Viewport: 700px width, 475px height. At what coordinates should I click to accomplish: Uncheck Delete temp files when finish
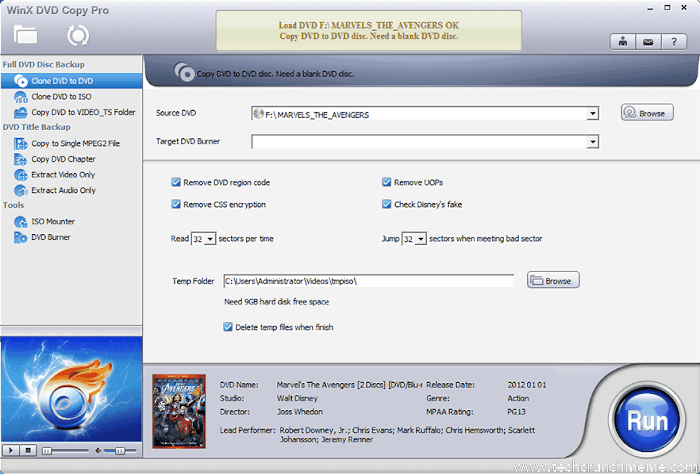click(228, 327)
